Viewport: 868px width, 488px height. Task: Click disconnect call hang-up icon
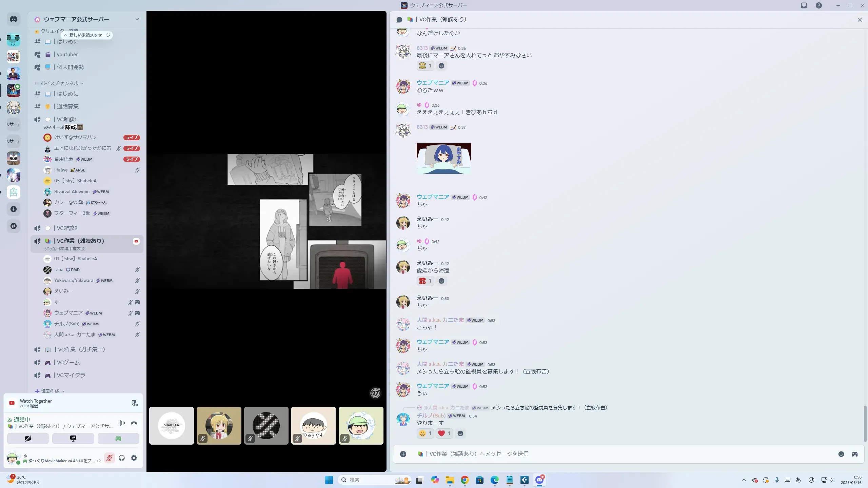pyautogui.click(x=134, y=423)
